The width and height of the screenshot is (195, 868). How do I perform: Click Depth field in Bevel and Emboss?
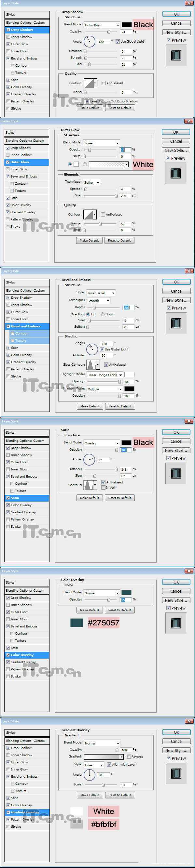pos(128,307)
